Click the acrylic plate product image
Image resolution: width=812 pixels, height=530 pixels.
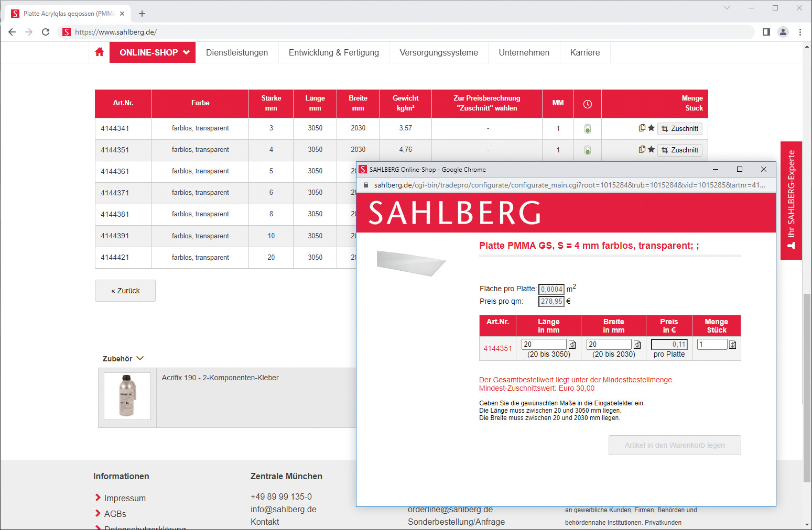coord(411,263)
